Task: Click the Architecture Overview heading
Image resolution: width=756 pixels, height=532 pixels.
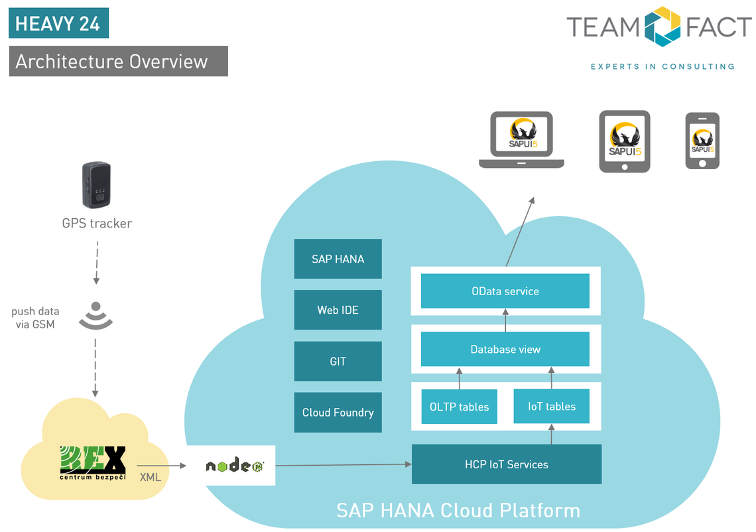Action: click(118, 61)
